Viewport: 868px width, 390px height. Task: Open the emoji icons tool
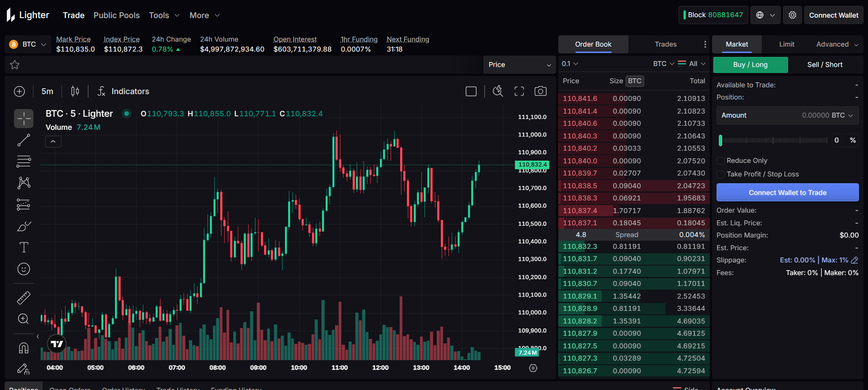(x=24, y=269)
